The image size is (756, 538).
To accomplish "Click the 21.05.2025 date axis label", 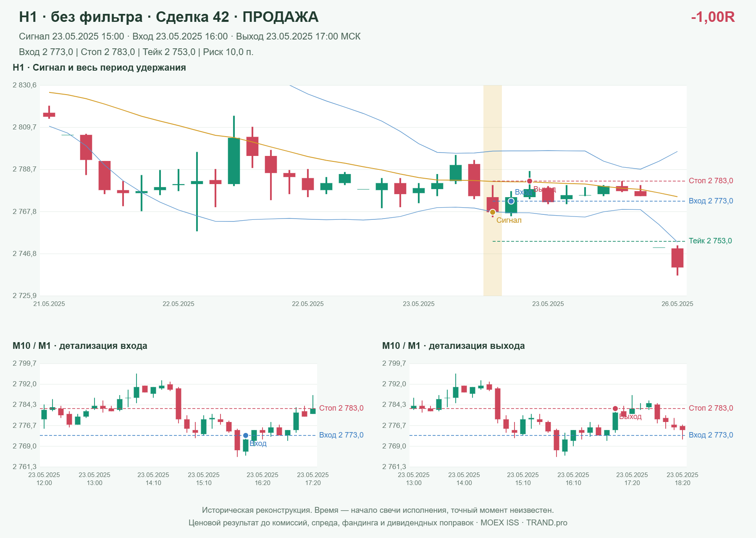I will tap(49, 304).
